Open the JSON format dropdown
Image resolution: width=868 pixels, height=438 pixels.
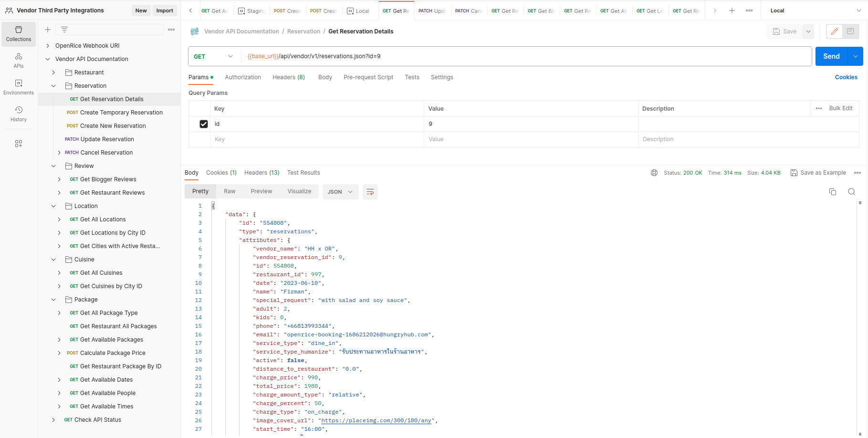click(x=340, y=192)
